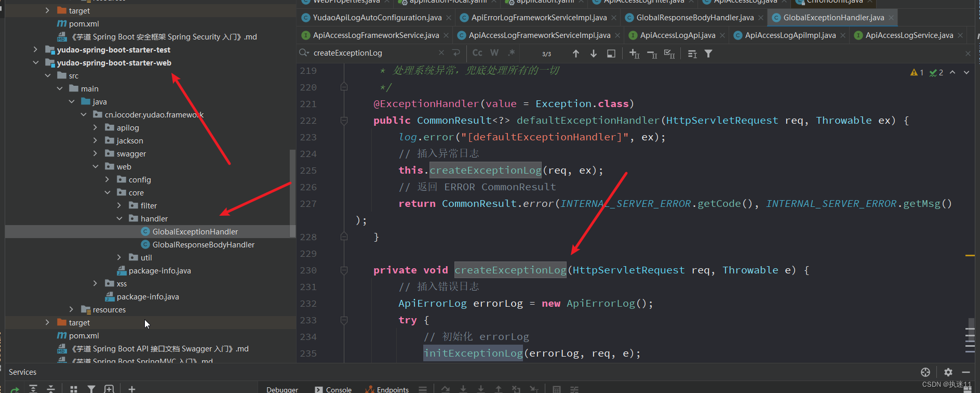Click Select All Occurrences window icon
The width and height of the screenshot is (980, 393).
point(611,54)
